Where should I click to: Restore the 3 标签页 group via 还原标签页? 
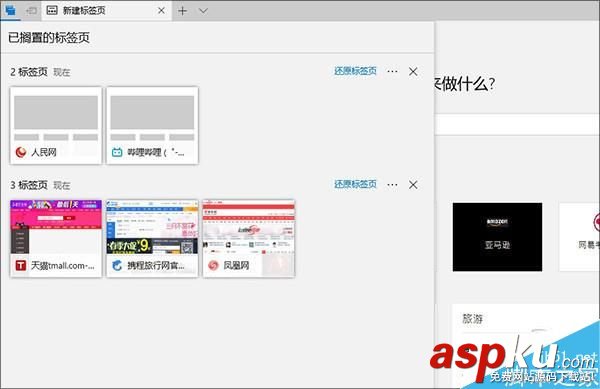coord(355,184)
